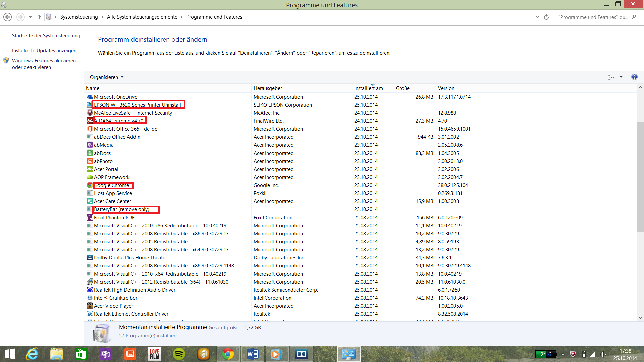Click the Back navigation arrow
The width and height of the screenshot is (644, 362).
coord(8,17)
